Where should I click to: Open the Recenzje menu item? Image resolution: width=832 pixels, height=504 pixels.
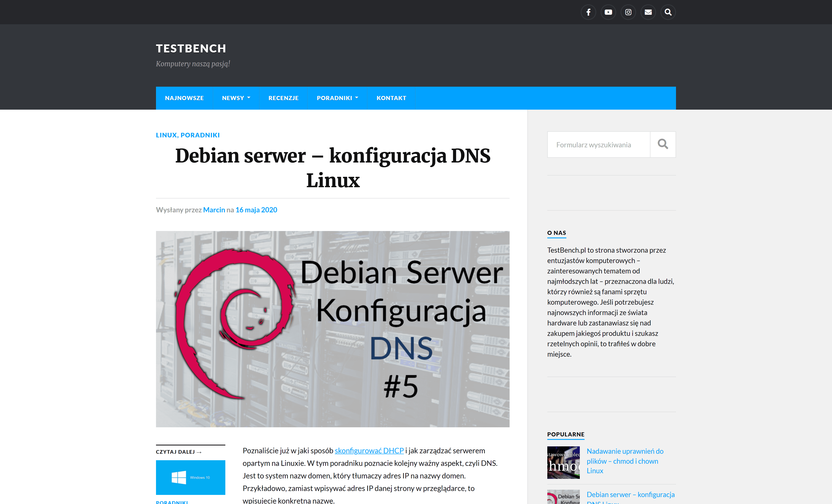click(283, 98)
